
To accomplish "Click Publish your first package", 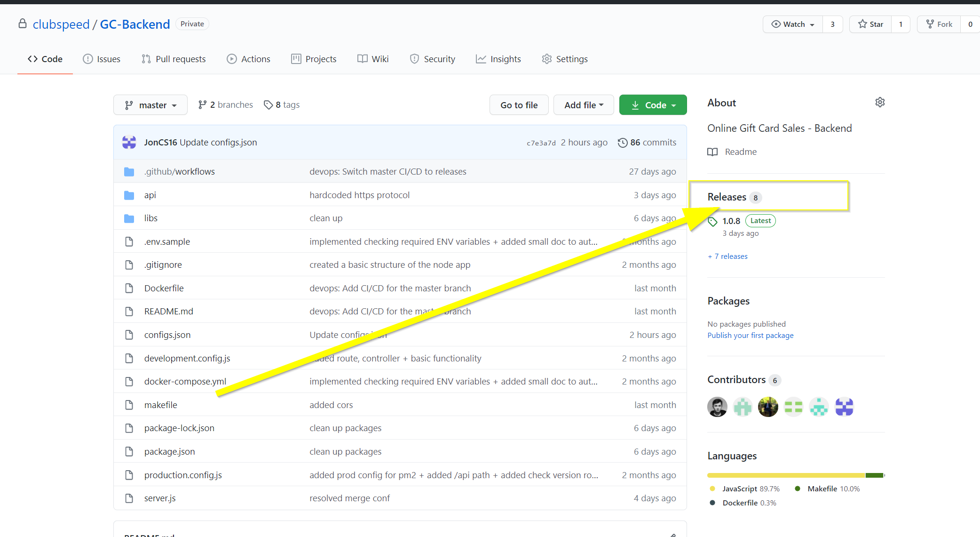I will click(751, 336).
